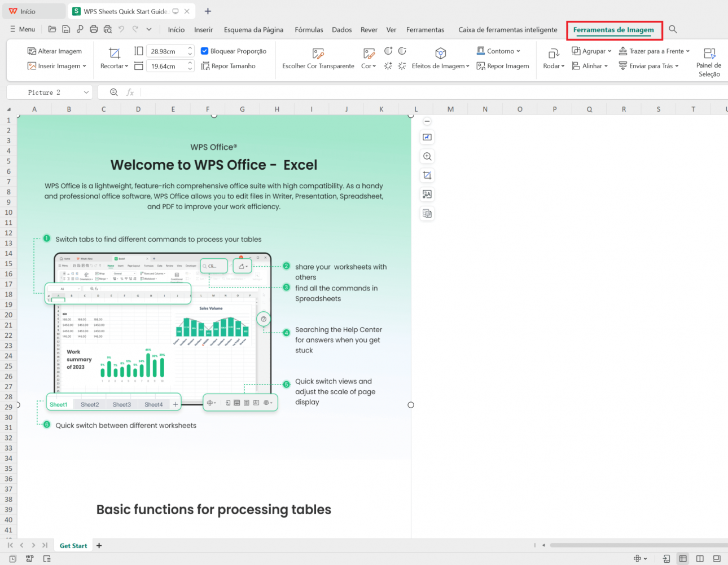Open the Recortar crop dropdown

tap(114, 59)
